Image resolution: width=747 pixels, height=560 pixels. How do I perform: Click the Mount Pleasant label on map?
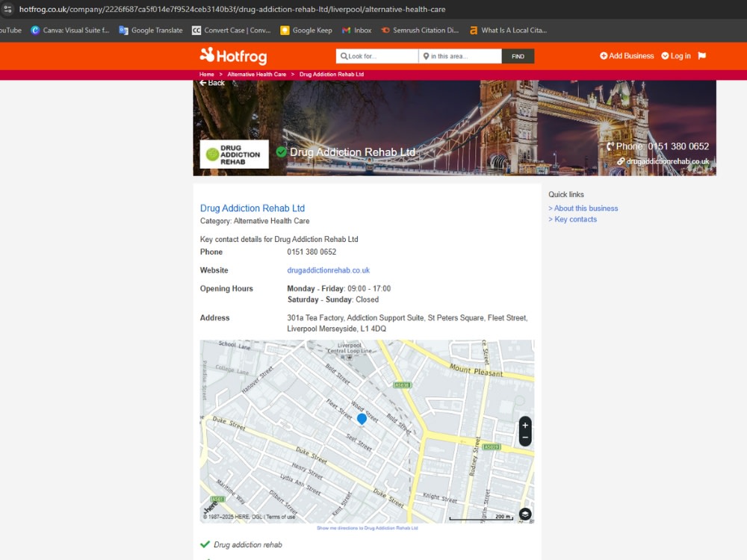(476, 370)
